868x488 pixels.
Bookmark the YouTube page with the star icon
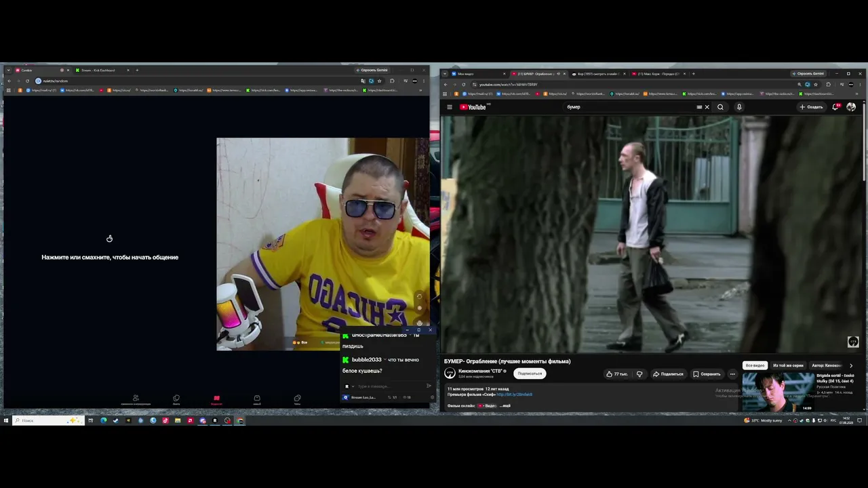click(x=816, y=85)
